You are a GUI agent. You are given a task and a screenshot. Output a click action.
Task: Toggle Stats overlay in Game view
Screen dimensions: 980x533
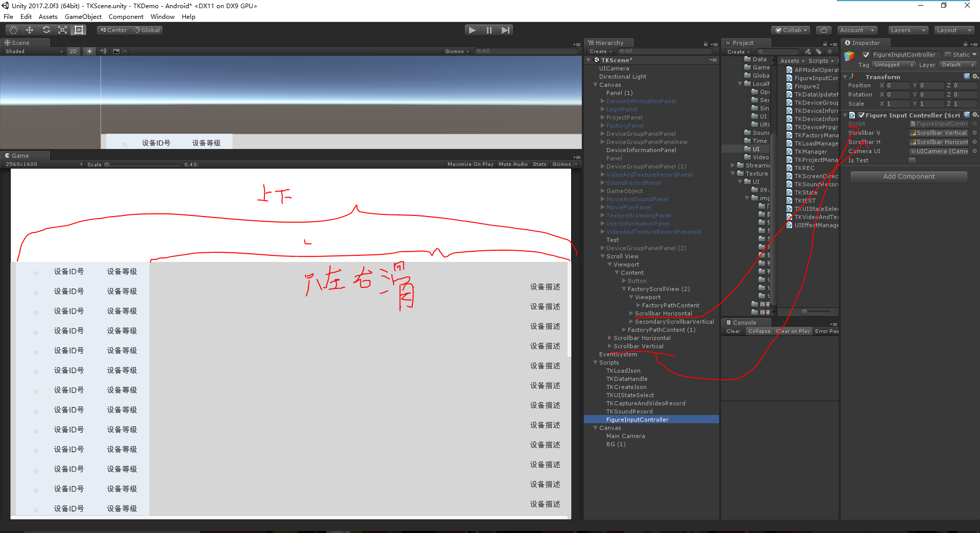tap(540, 164)
